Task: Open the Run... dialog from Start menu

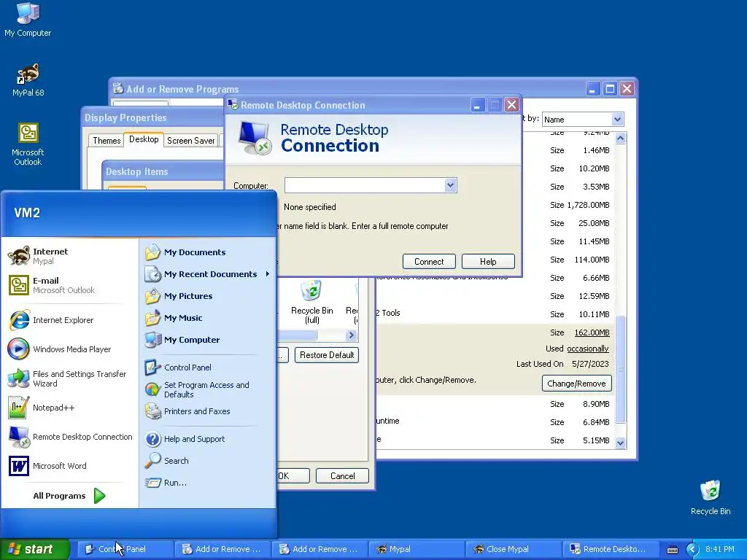Action: coord(207,483)
